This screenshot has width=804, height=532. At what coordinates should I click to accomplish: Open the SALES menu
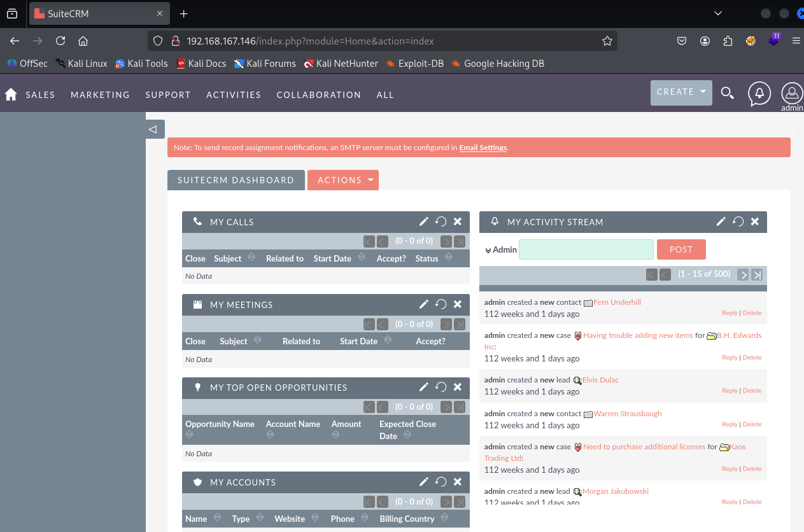click(40, 95)
